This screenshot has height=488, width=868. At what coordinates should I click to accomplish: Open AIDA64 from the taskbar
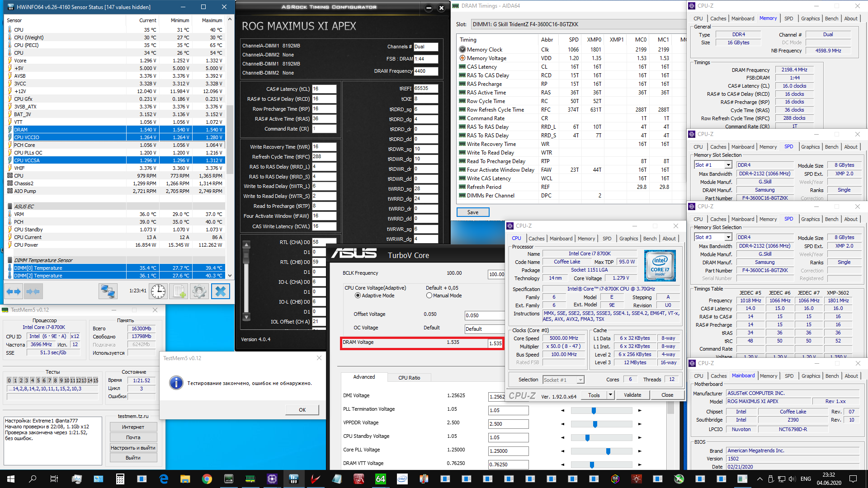pyautogui.click(x=380, y=479)
